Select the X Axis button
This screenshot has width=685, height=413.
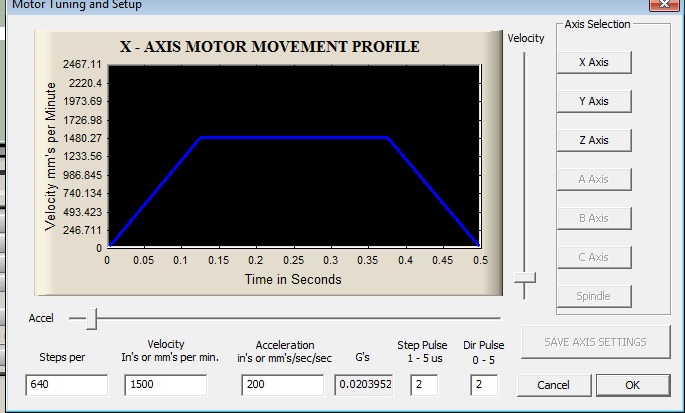click(594, 62)
